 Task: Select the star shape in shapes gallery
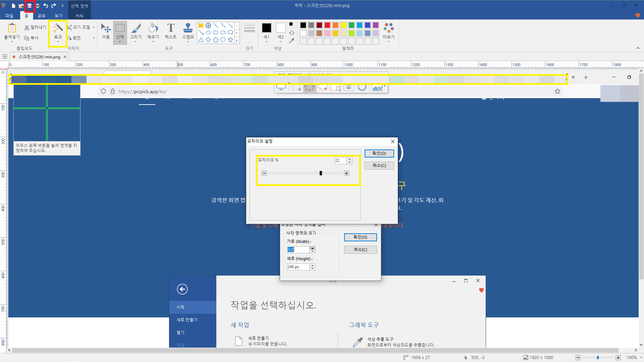pyautogui.click(x=230, y=40)
